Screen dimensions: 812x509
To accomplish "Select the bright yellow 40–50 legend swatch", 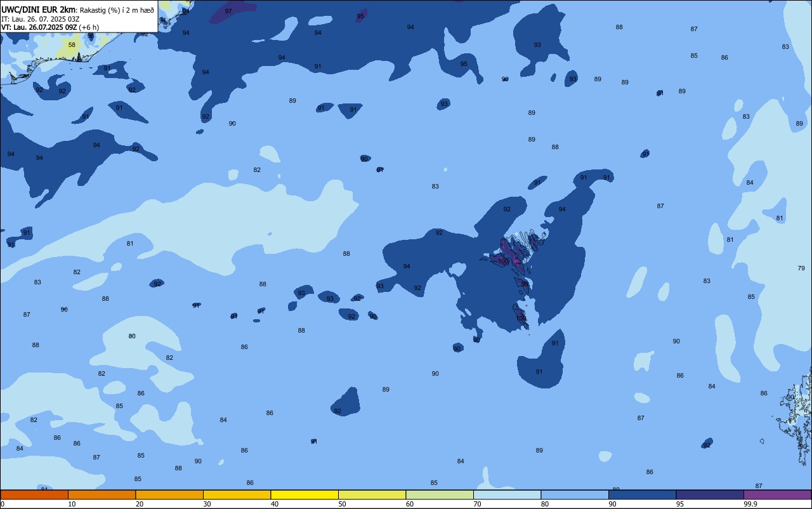I will click(x=304, y=494).
